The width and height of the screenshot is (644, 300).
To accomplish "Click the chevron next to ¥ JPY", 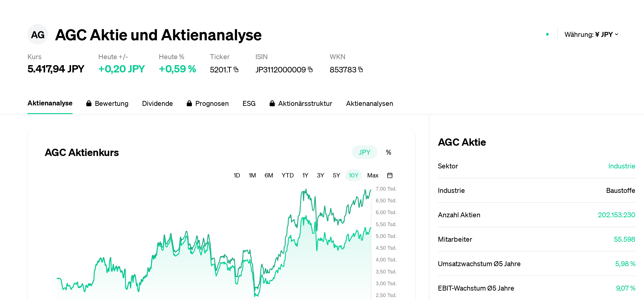I will pyautogui.click(x=617, y=34).
